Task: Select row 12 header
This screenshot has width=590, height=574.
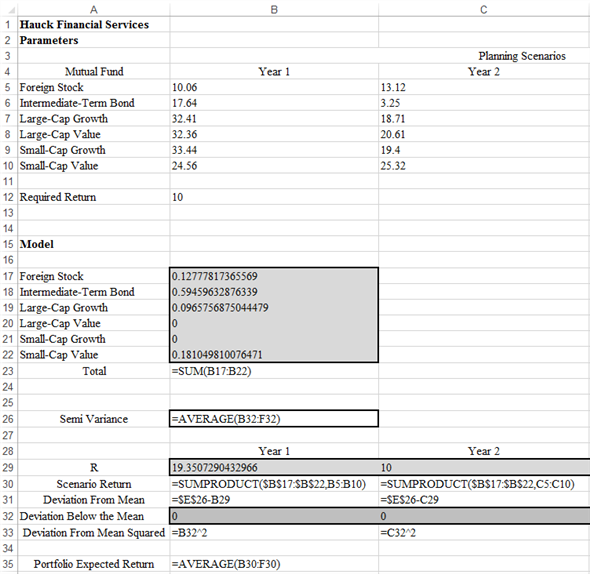Action: click(x=8, y=197)
